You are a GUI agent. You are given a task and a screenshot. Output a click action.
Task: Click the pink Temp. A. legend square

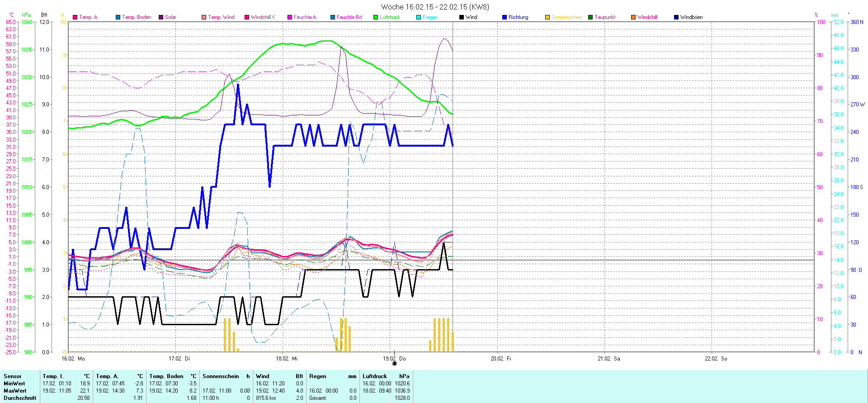click(x=75, y=17)
